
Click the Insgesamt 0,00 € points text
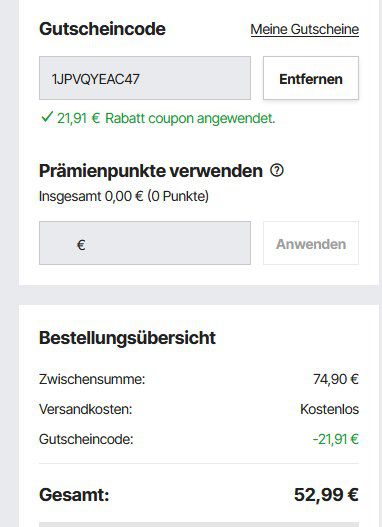pyautogui.click(x=124, y=196)
